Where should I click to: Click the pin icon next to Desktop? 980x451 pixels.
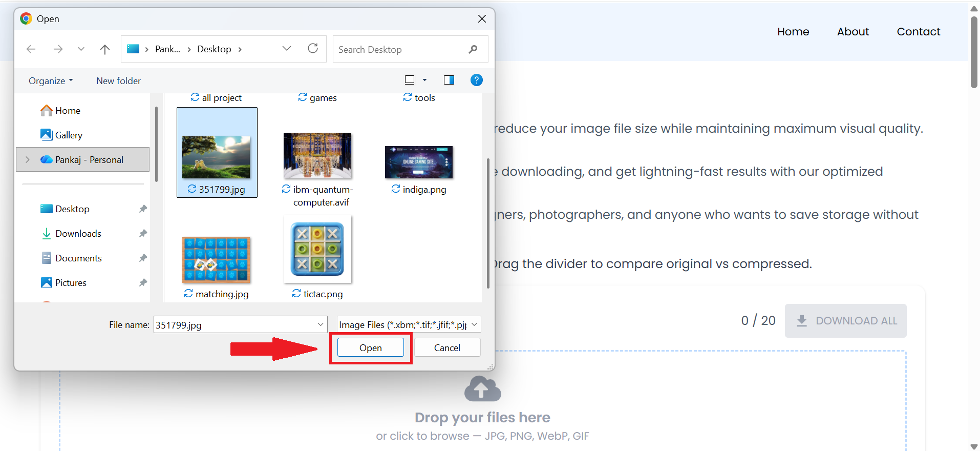coord(143,209)
